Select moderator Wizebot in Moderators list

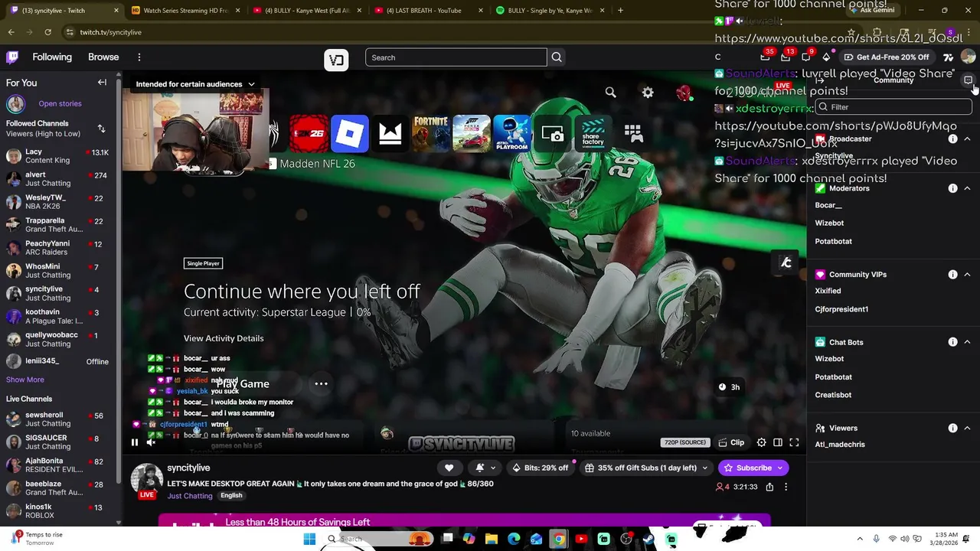coord(829,223)
